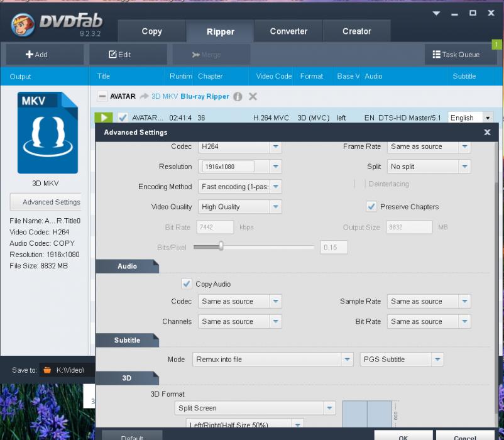504x440 pixels.
Task: Open the DVDFab top-right menu arrow
Action: pos(437,13)
